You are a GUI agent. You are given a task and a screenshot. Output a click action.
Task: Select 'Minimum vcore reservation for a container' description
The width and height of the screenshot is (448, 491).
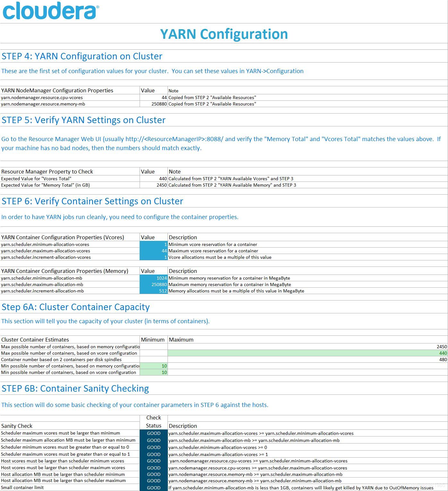[213, 244]
